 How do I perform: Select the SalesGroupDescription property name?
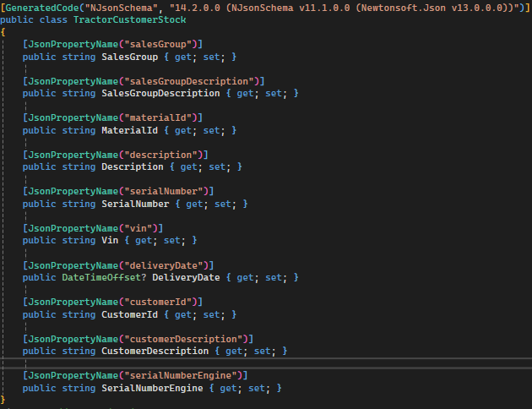(160, 93)
